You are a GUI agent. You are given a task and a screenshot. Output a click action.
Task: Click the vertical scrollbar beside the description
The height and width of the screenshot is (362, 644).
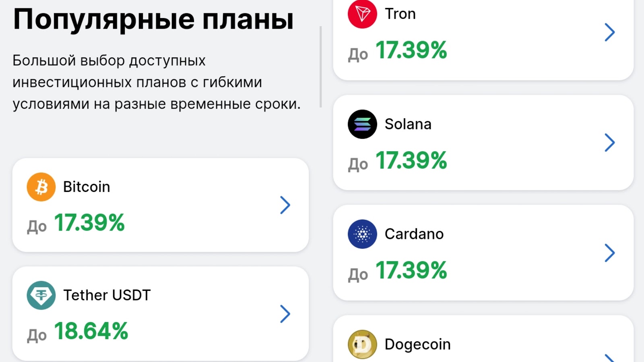(x=321, y=67)
